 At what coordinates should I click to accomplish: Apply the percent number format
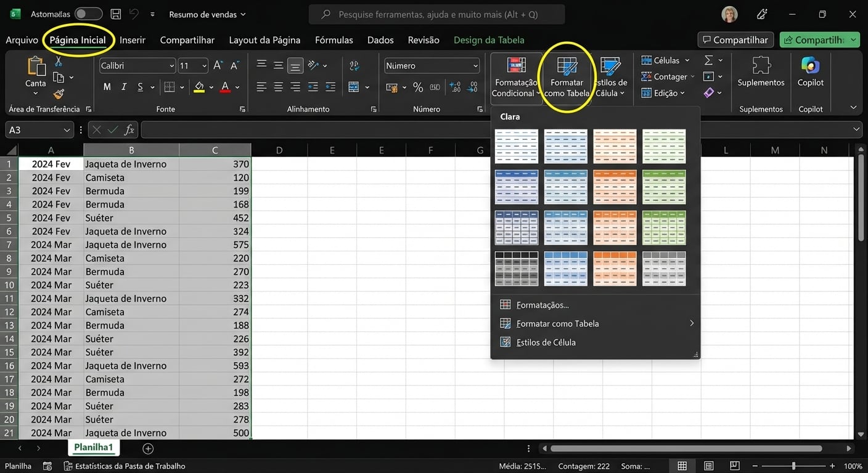point(418,87)
